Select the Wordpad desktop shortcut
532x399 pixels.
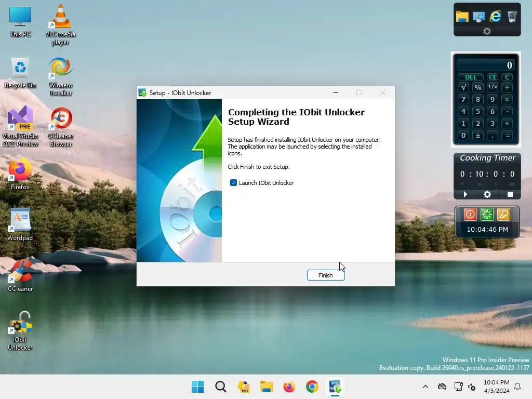coord(20,224)
